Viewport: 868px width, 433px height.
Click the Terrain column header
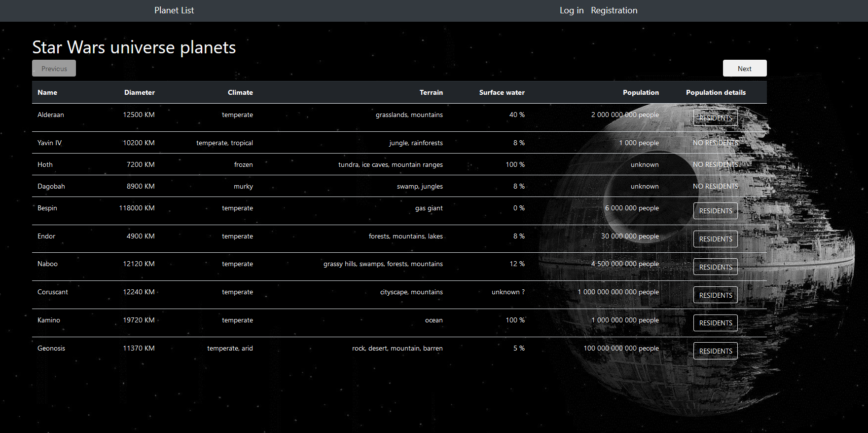[431, 92]
